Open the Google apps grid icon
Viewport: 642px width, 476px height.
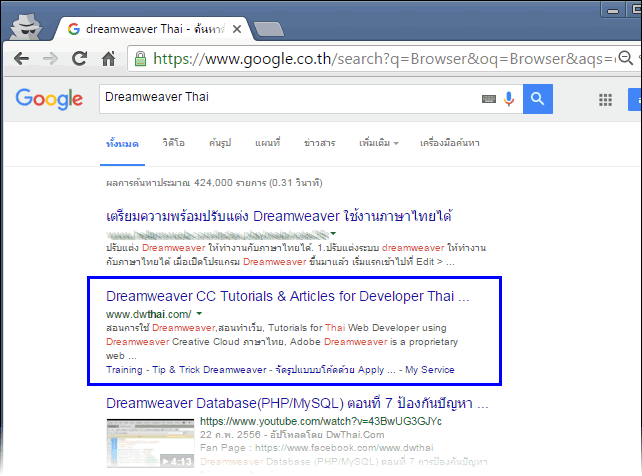tap(605, 99)
